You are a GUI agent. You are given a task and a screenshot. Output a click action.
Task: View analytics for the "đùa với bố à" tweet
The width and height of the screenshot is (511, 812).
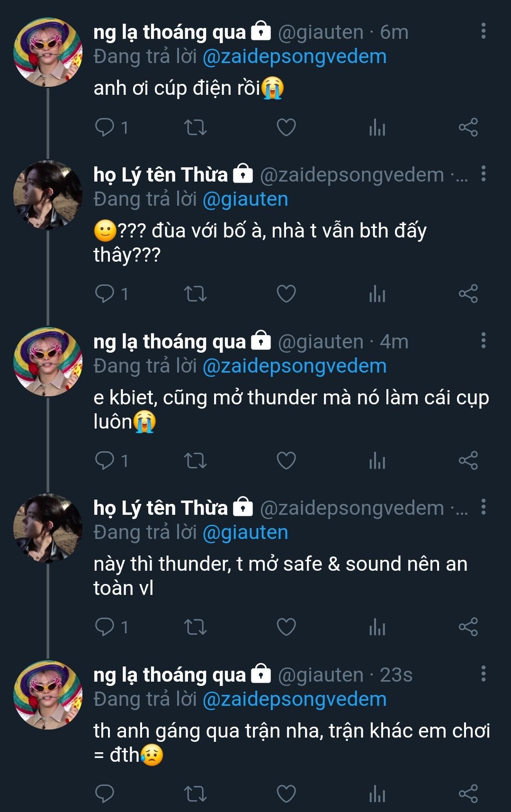pos(377,294)
